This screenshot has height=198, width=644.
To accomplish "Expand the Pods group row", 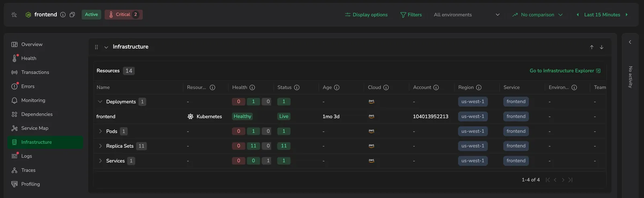I will pos(100,131).
